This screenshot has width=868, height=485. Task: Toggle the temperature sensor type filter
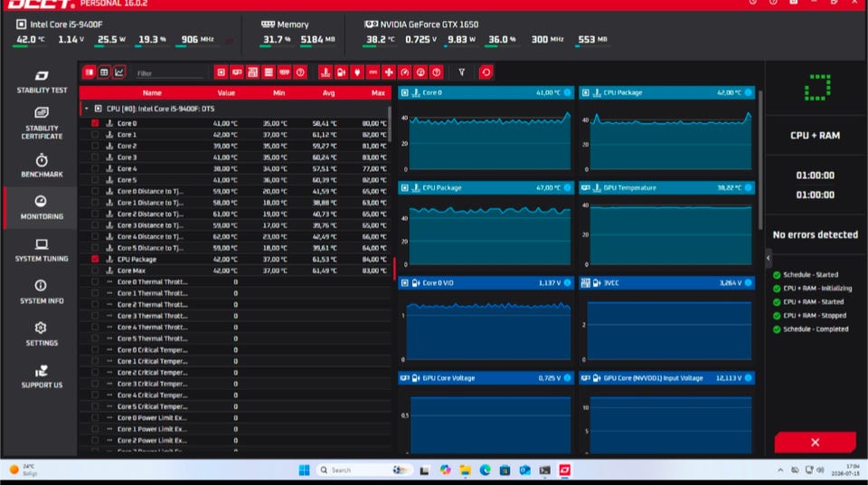point(325,72)
